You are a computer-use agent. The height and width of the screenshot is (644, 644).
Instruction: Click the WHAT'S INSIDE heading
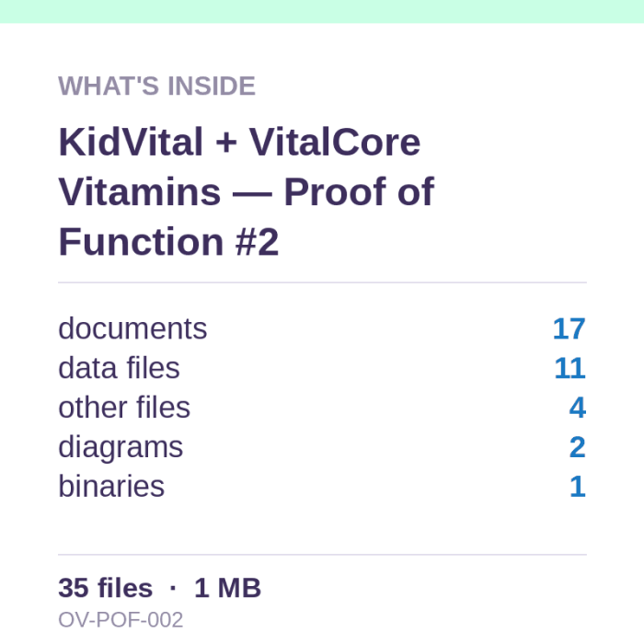pyautogui.click(x=157, y=86)
